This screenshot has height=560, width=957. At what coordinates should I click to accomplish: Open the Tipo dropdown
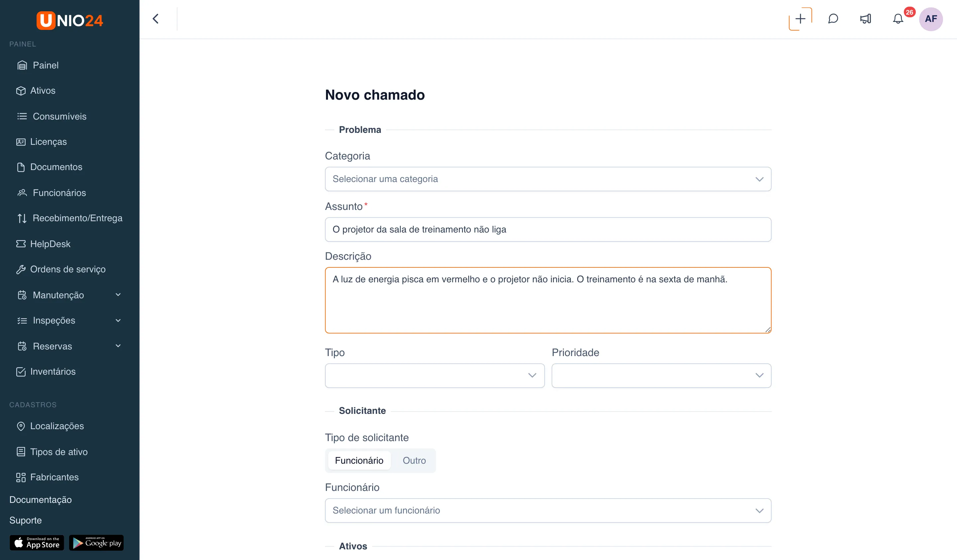[434, 375]
